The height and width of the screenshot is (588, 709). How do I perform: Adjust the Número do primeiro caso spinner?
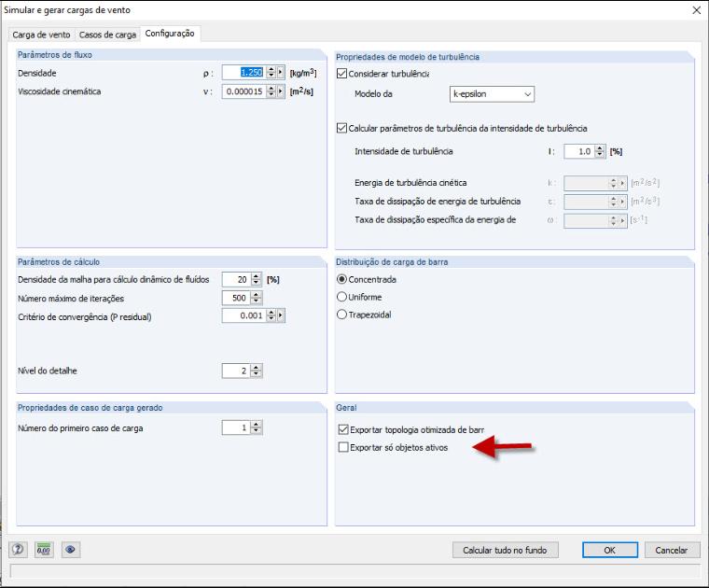pyautogui.click(x=256, y=427)
